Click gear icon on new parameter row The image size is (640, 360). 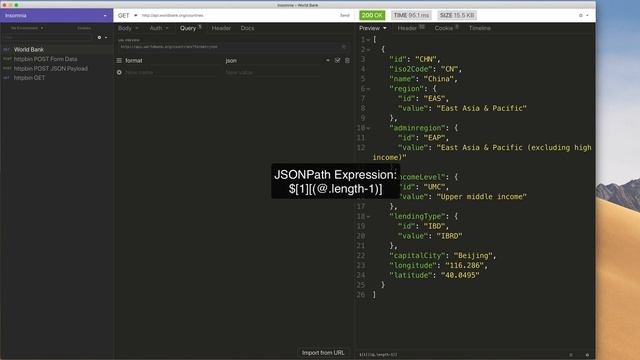coord(119,72)
